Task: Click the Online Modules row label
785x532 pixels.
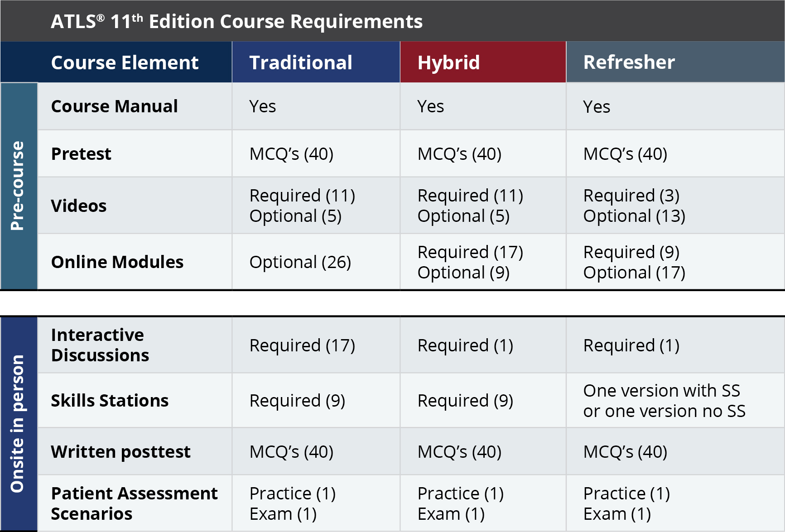Action: [x=117, y=262]
